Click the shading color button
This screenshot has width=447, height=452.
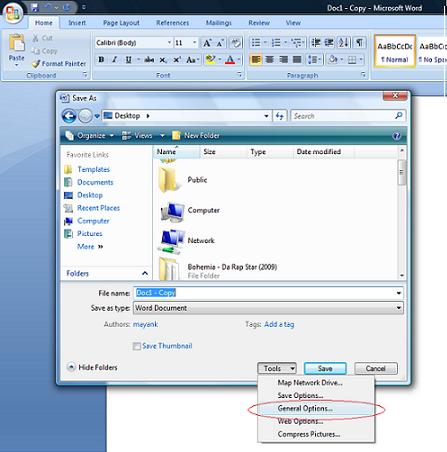click(333, 60)
